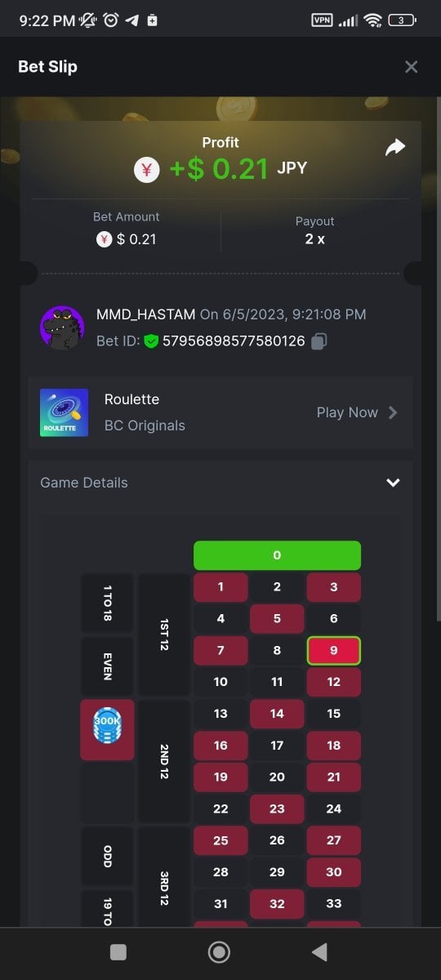Select the highlighted number 9 cell
This screenshot has width=441, height=980.
click(x=333, y=651)
